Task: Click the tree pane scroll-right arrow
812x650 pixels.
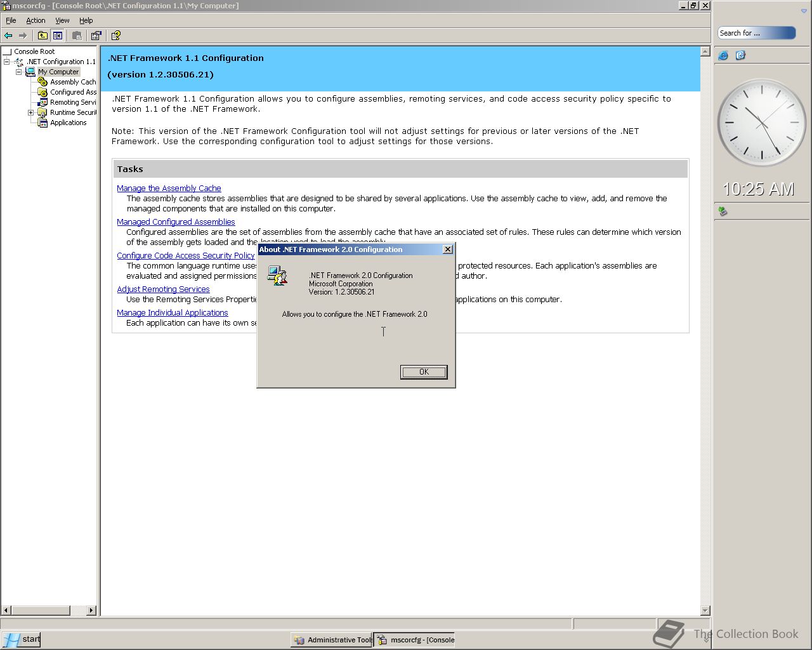Action: 91,610
